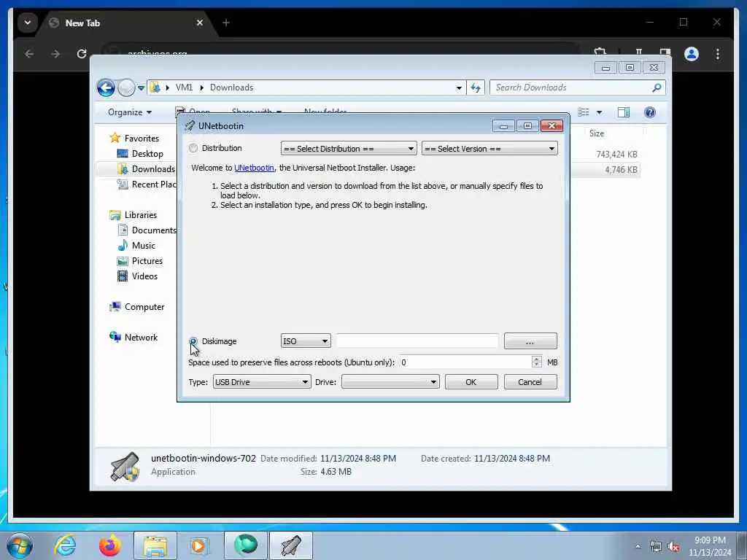The height and width of the screenshot is (560, 747).
Task: Open the Select Distribution dropdown
Action: coord(348,149)
